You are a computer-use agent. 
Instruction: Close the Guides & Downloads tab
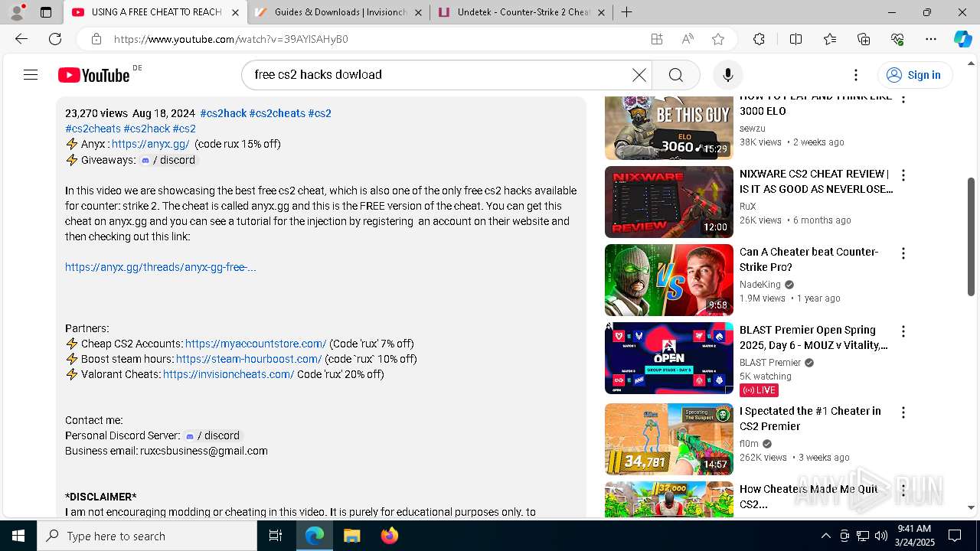click(418, 12)
